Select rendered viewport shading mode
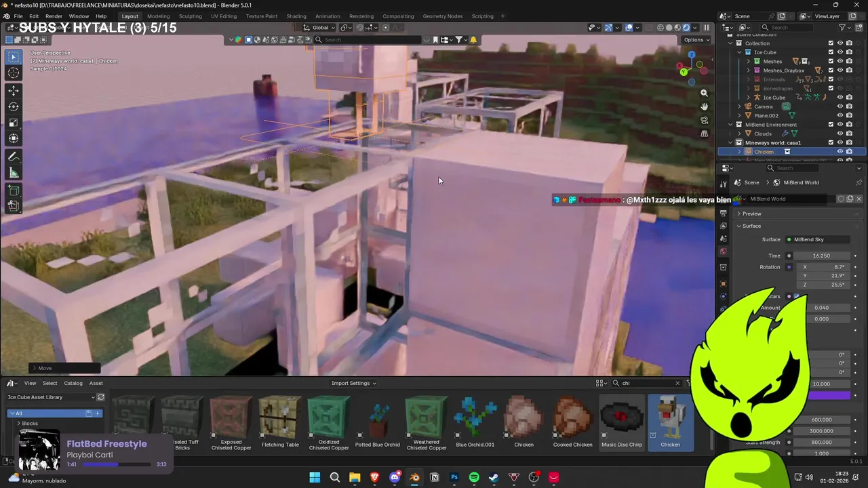 [686, 28]
